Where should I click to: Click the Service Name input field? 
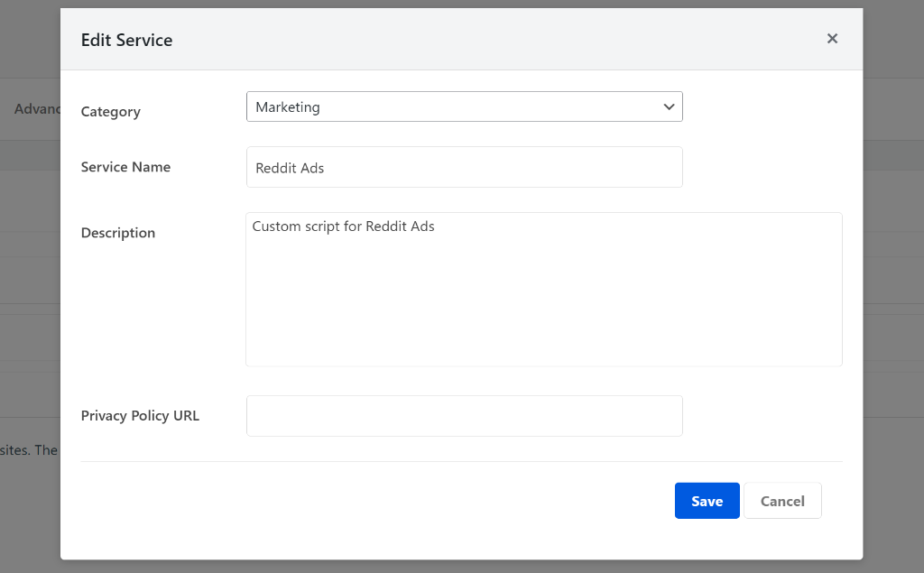pyautogui.click(x=465, y=168)
